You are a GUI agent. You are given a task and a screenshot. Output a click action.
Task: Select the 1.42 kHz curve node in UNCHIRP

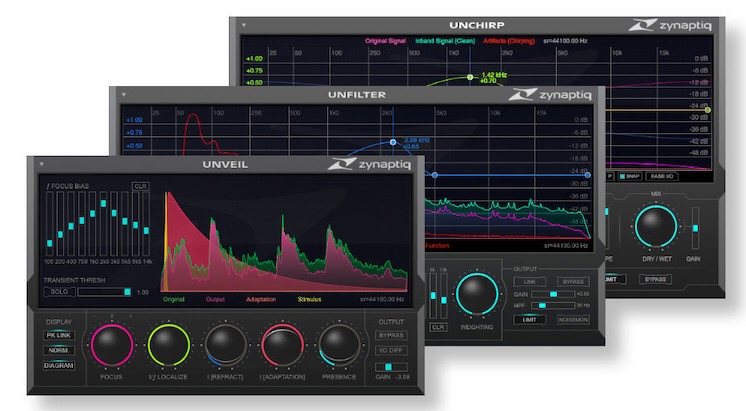click(470, 77)
